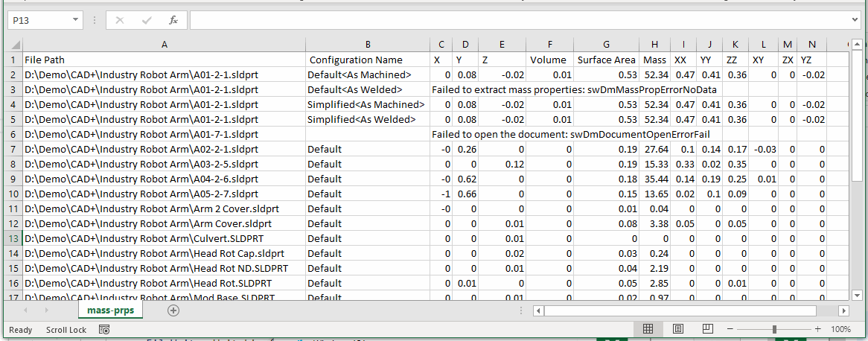
Task: Click the zoom in plus icon
Action: 817,329
